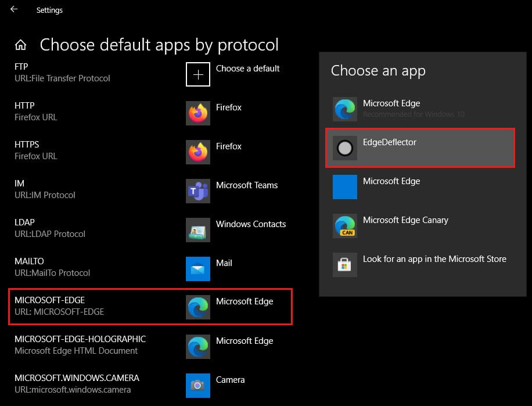Click the Edge icon for MICROSOFT-EDGE-HOLOGRAPHIC

pyautogui.click(x=198, y=347)
